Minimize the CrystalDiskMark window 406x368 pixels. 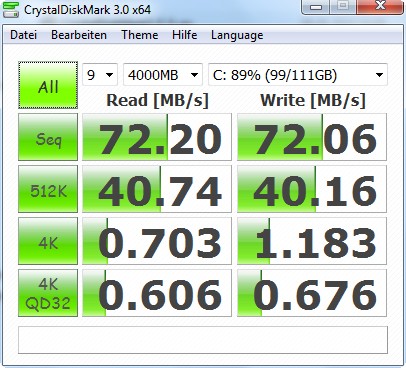pyautogui.click(x=316, y=7)
